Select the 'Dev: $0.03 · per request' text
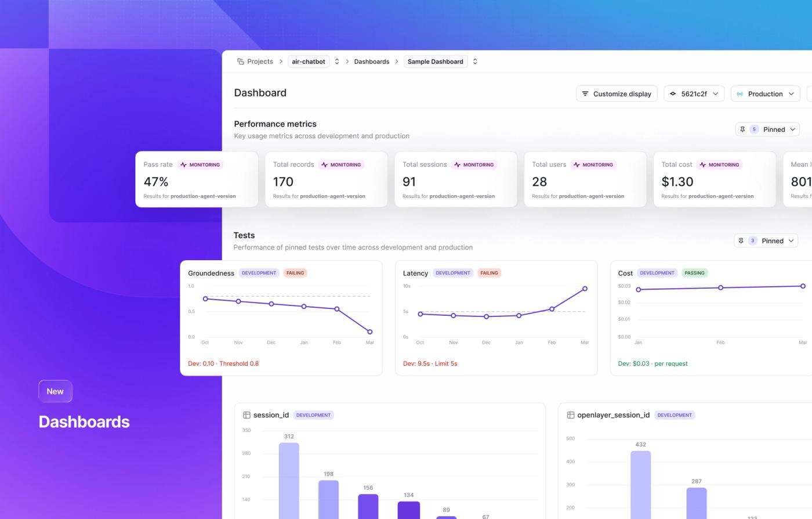Viewport: 812px width, 519px height. [x=652, y=363]
